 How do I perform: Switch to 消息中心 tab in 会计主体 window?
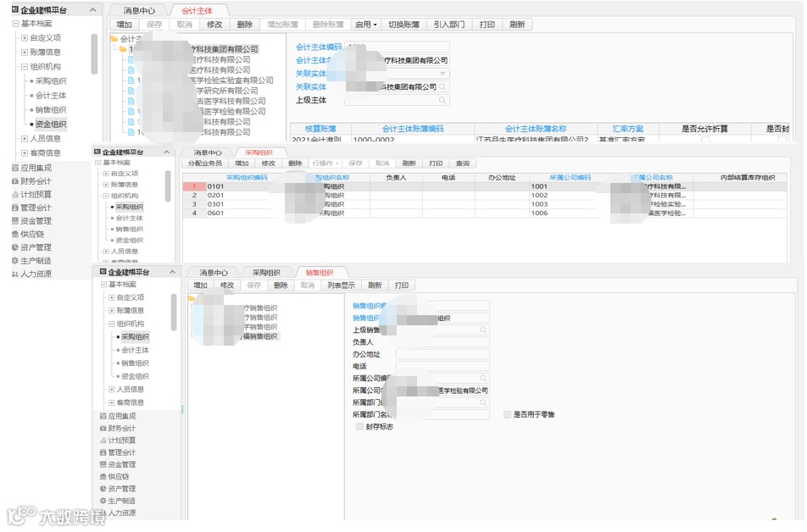pos(139,11)
